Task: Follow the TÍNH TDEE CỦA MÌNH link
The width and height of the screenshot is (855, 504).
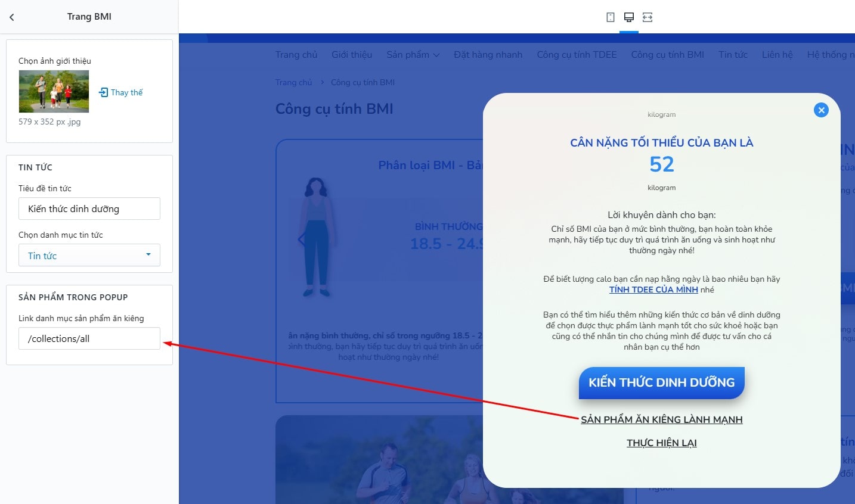Action: (x=653, y=290)
